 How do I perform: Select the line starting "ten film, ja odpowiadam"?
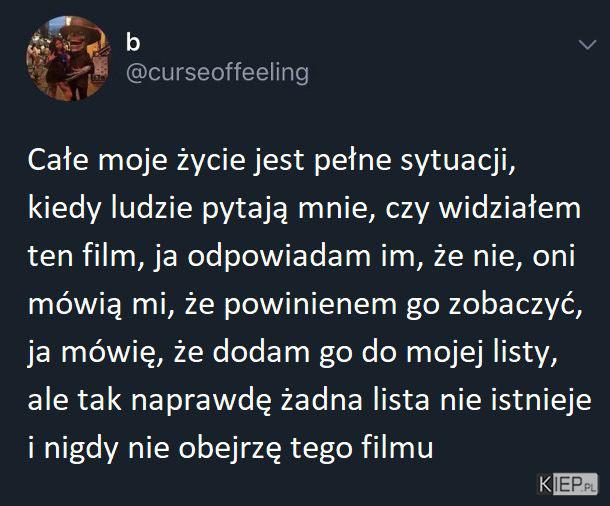coord(301,257)
